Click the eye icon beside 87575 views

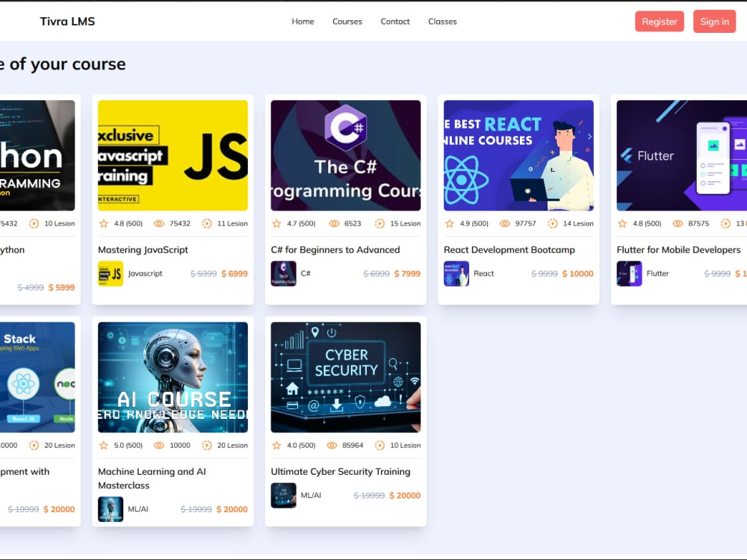pyautogui.click(x=678, y=223)
